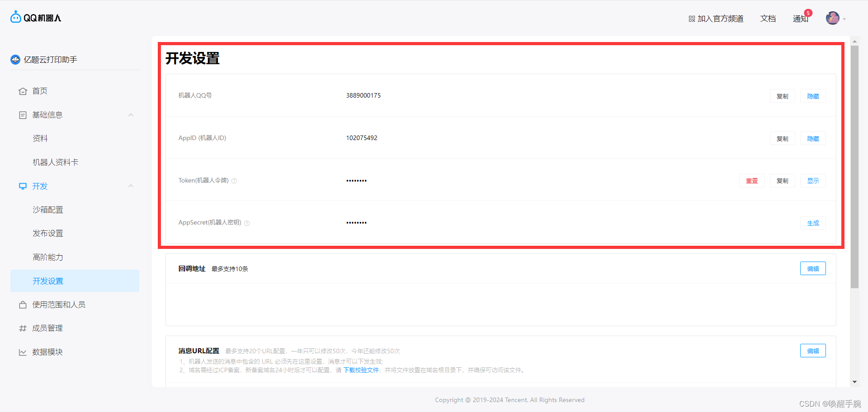Open 文档 in the header

[768, 19]
